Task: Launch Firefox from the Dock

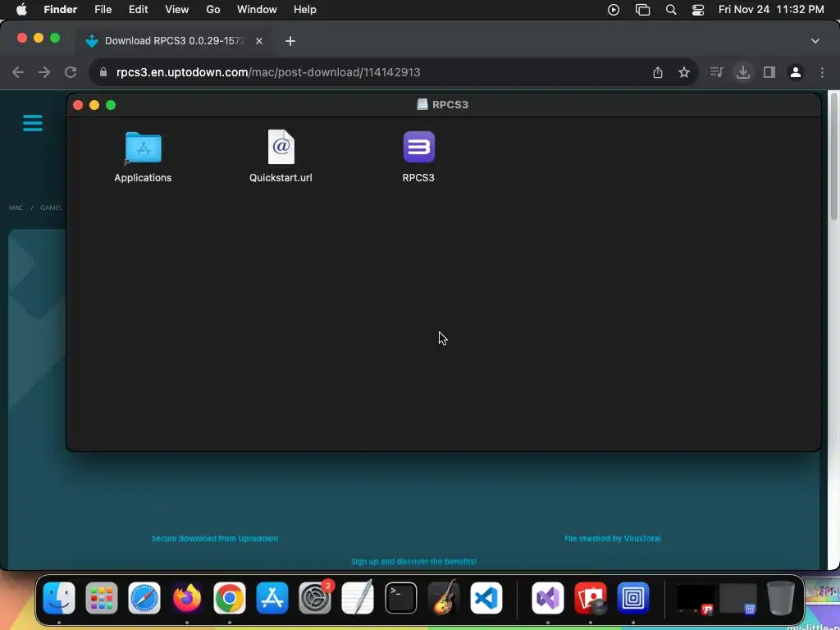Action: [x=187, y=598]
